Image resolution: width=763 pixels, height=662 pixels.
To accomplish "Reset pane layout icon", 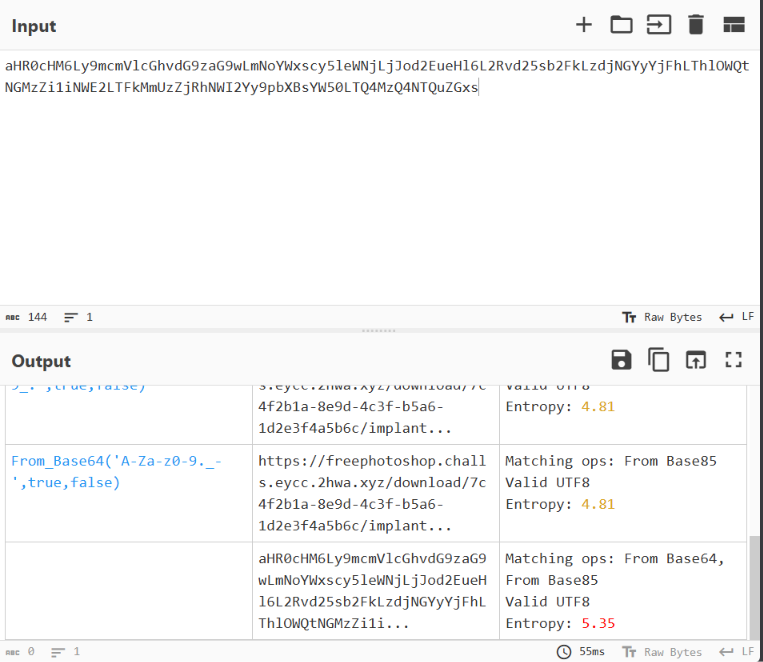I will (734, 25).
